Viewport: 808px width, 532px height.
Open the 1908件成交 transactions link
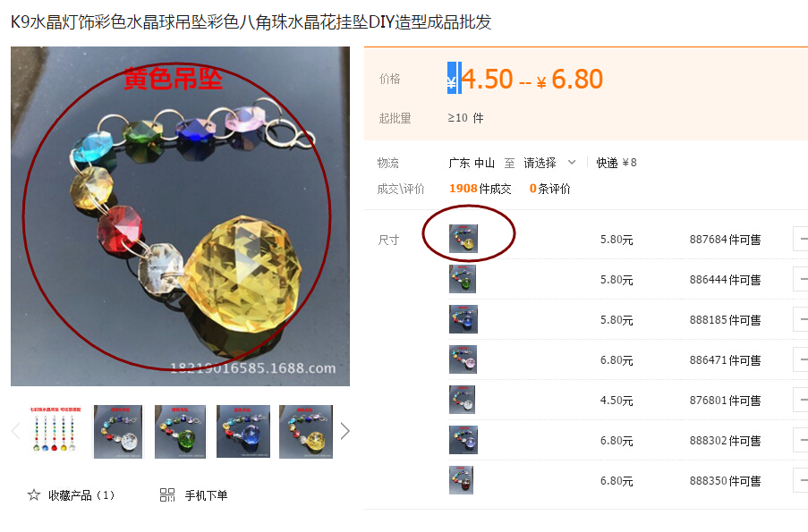click(x=480, y=189)
